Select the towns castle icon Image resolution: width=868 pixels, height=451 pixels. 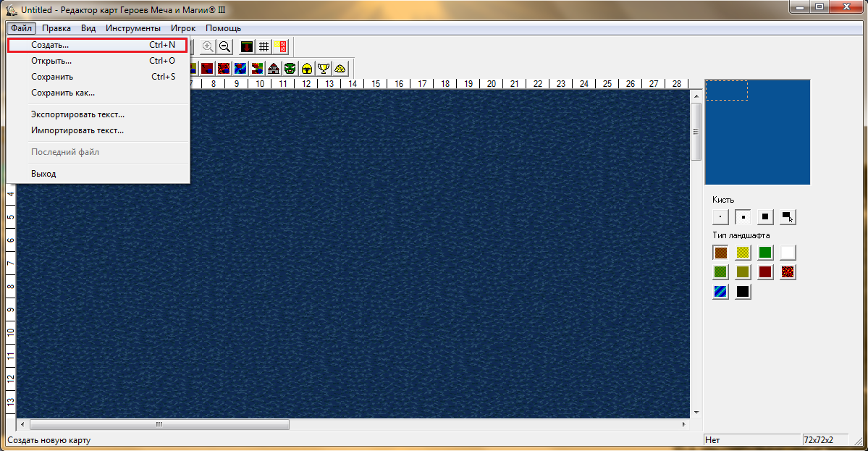point(274,69)
